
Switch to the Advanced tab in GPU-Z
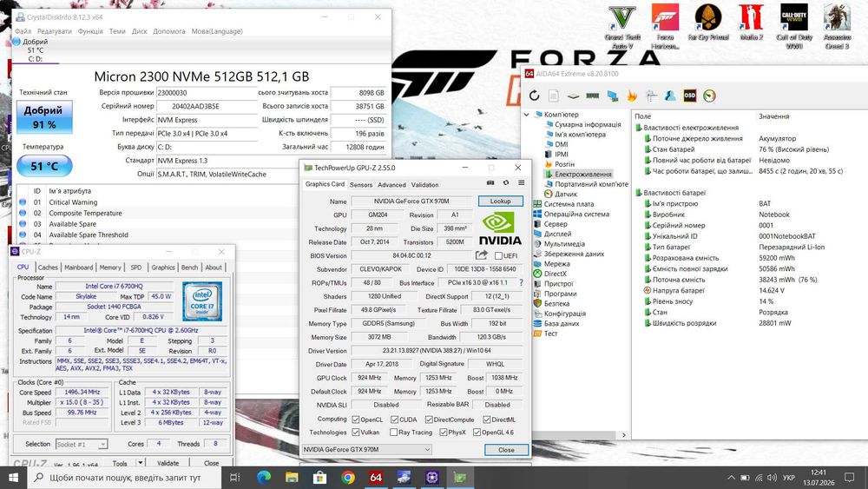coord(392,184)
